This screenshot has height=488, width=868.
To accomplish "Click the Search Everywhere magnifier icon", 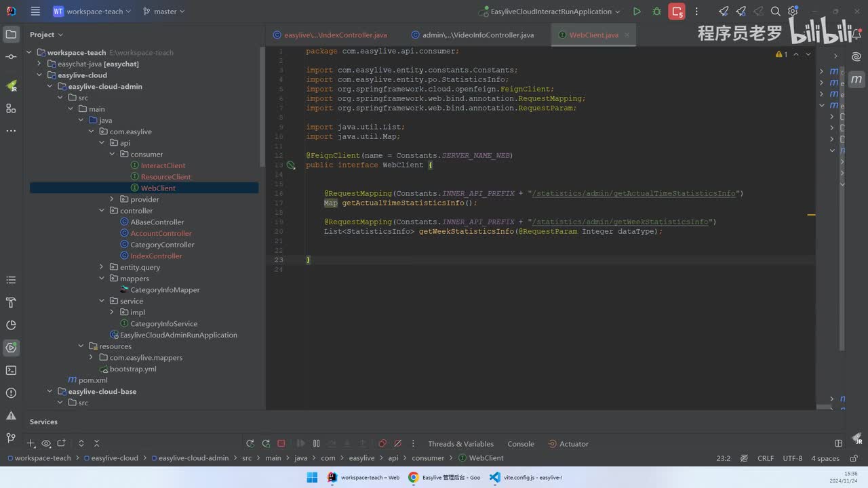I will coord(776,12).
